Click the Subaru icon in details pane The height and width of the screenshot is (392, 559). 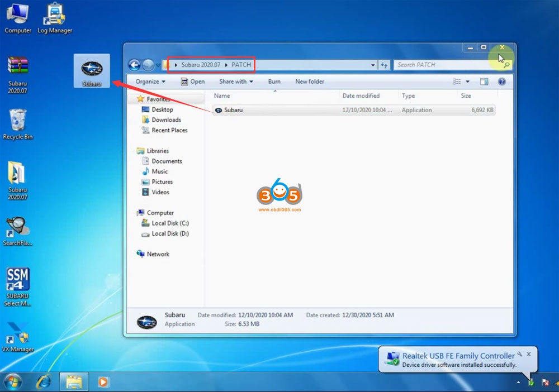(x=146, y=322)
